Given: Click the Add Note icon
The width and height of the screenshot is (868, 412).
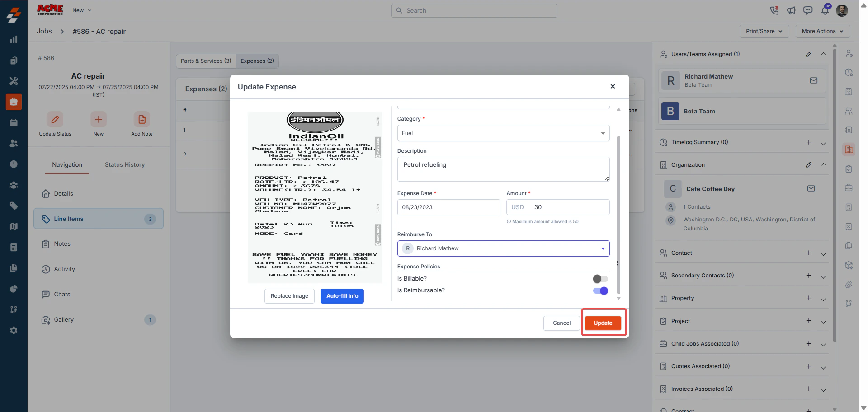Looking at the screenshot, I should coord(142,119).
